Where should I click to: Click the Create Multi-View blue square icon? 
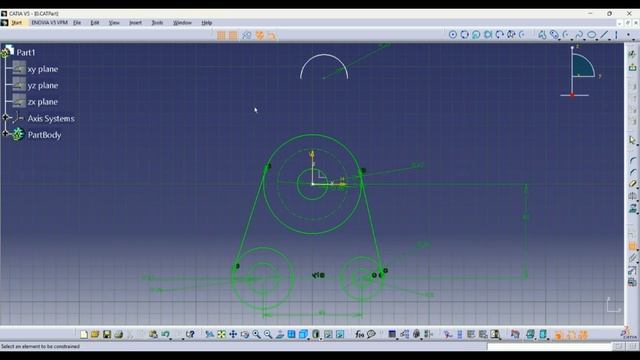click(x=291, y=335)
